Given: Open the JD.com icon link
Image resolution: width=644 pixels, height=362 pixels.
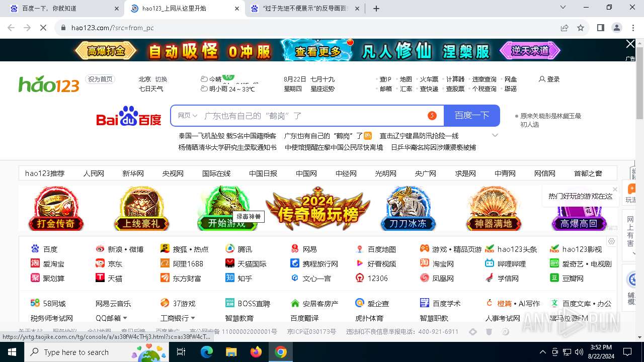Looking at the screenshot, I should [100, 263].
